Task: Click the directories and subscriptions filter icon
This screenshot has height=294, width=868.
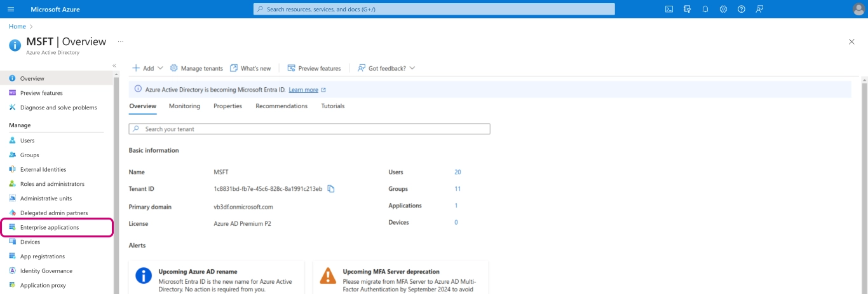Action: click(687, 9)
